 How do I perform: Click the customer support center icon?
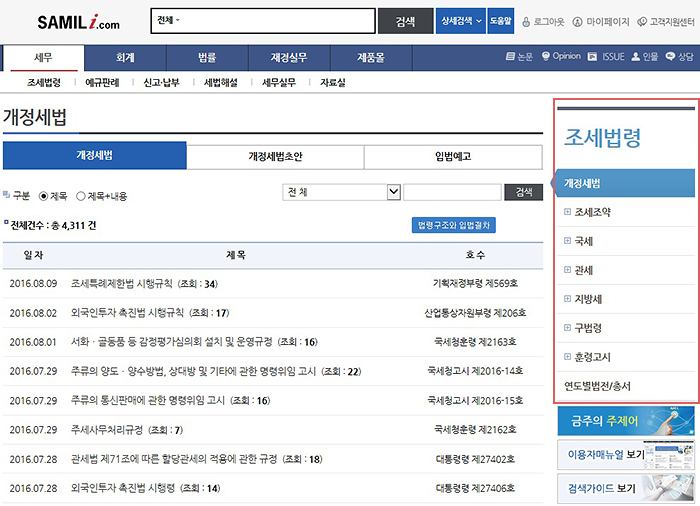coord(642,21)
